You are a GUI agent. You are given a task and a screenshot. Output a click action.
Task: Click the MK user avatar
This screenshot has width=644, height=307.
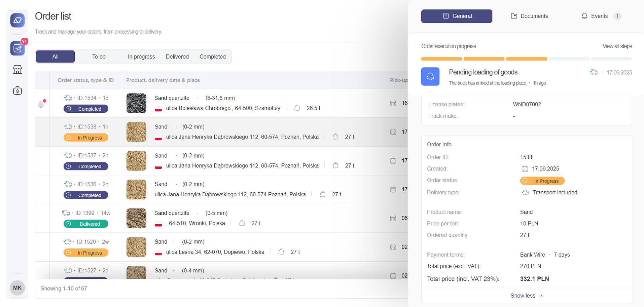pyautogui.click(x=17, y=288)
